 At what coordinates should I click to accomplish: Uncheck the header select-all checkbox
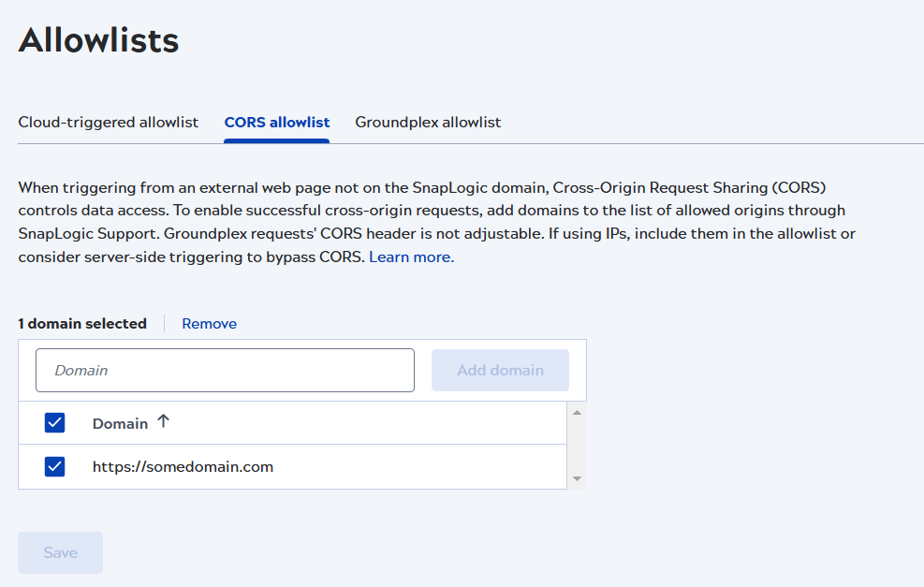coord(54,422)
